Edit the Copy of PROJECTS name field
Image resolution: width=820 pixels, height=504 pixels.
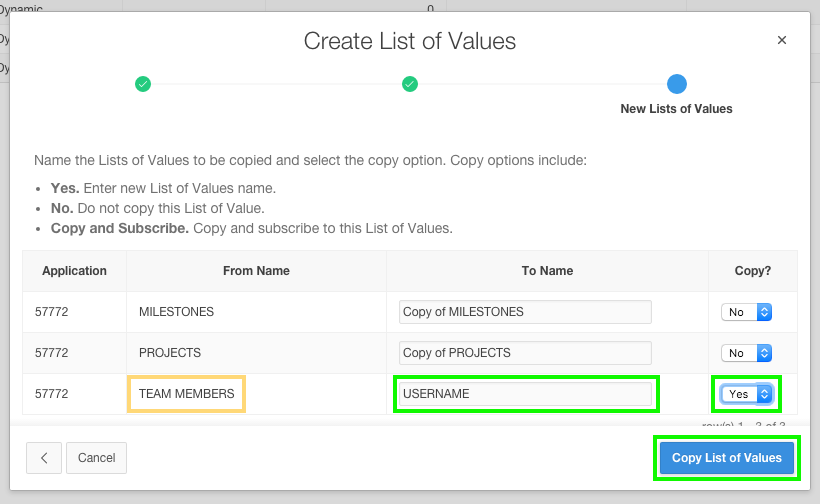[525, 353]
